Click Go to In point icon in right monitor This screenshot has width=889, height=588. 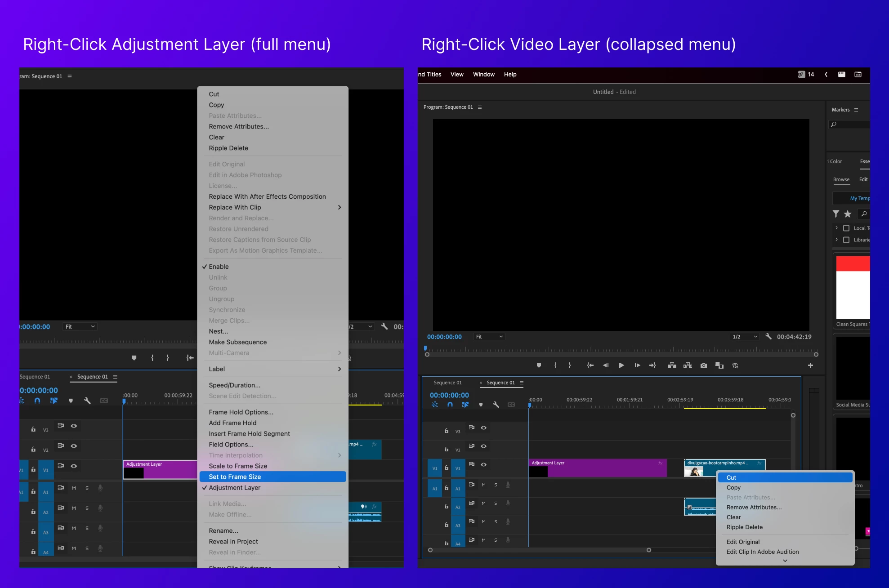point(590,365)
